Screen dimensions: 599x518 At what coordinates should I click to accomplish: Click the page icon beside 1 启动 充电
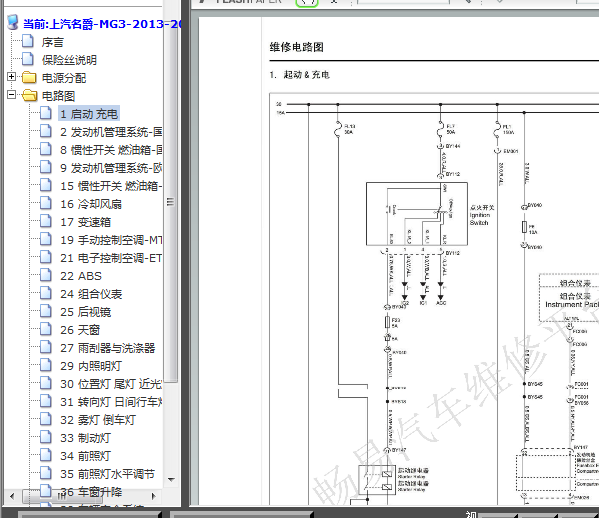coord(46,113)
